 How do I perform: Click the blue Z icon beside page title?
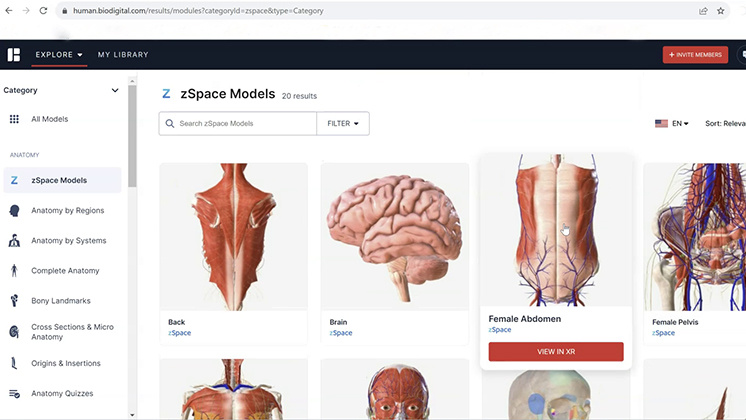[x=166, y=94]
